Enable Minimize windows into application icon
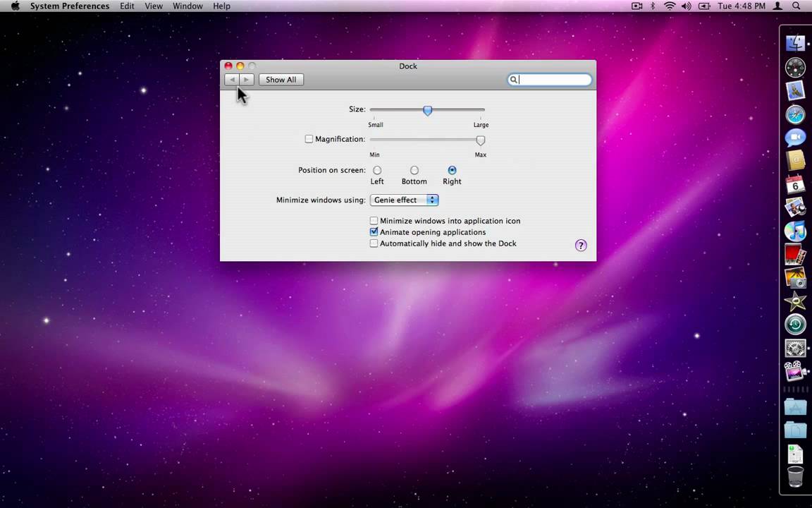 [374, 221]
